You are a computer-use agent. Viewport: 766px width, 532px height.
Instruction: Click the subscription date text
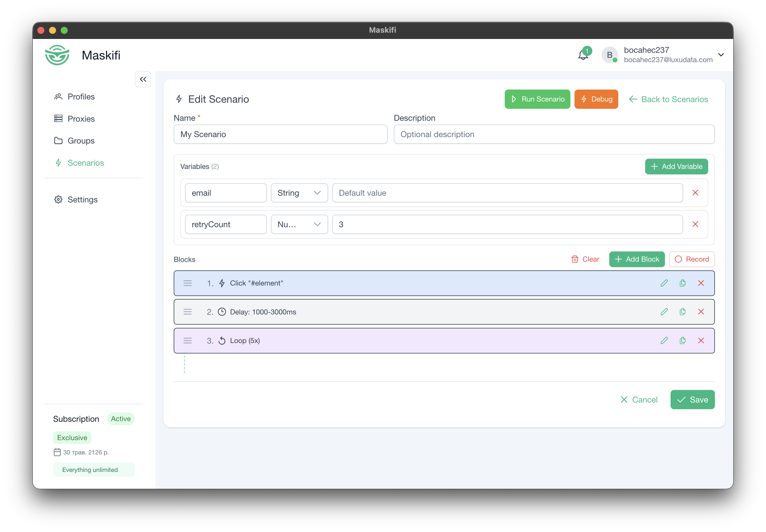[86, 452]
